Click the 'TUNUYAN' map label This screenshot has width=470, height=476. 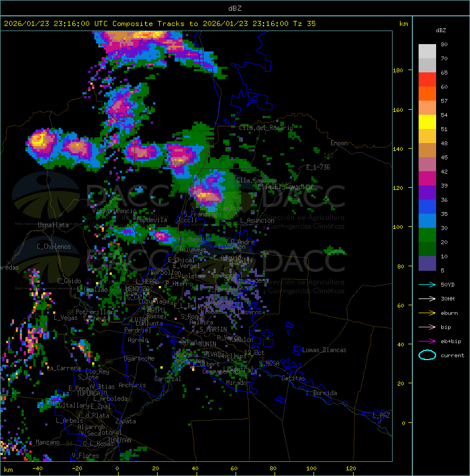tap(120, 440)
